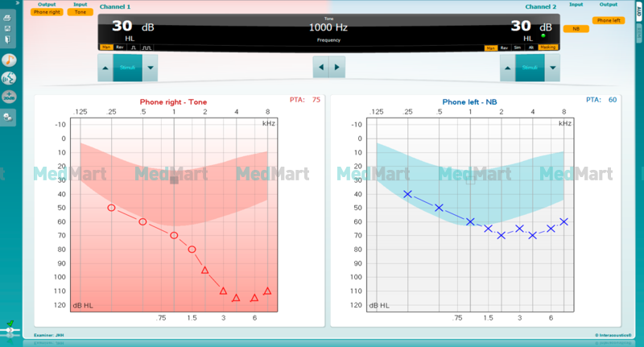Click the print icon in sidebar

(7, 18)
